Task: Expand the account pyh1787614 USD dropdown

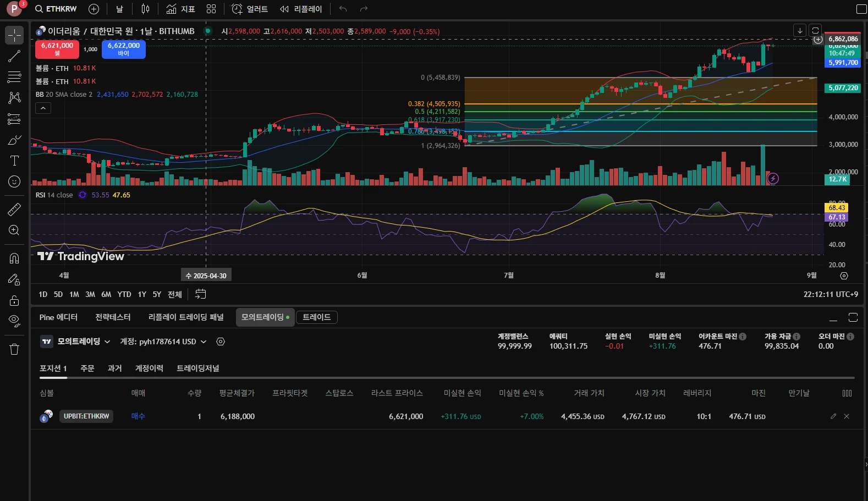Action: coord(164,342)
